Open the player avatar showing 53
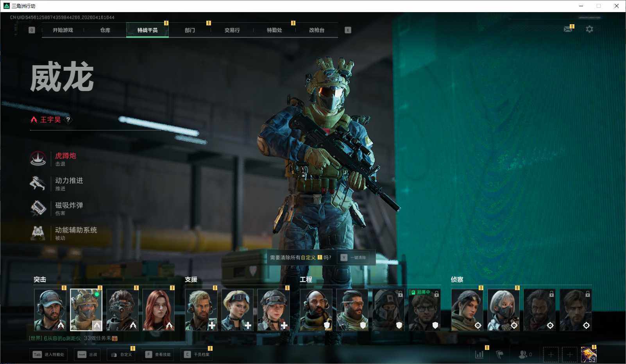Screen dimensions: 626x364 click(x=588, y=355)
